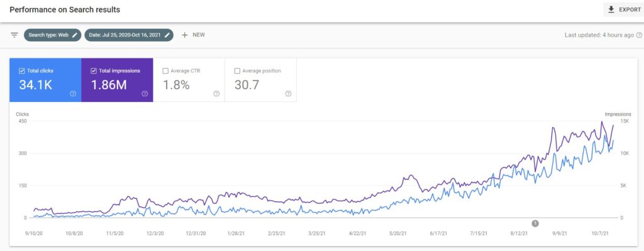The image size is (644, 251).
Task: Click the Clicks axis label
Action: tap(22, 114)
